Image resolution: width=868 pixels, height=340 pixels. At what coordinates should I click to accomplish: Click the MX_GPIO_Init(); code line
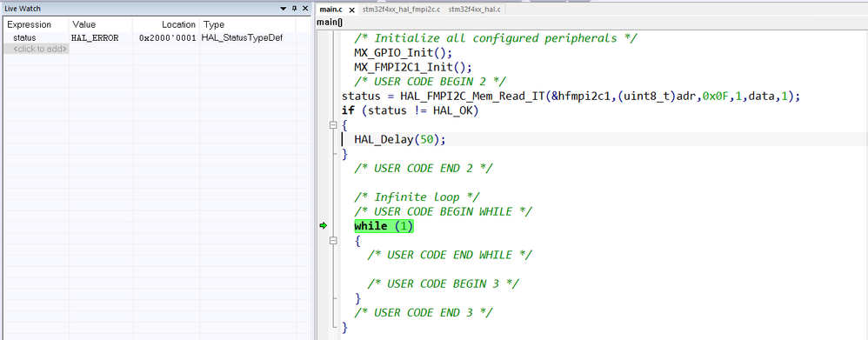(x=404, y=53)
